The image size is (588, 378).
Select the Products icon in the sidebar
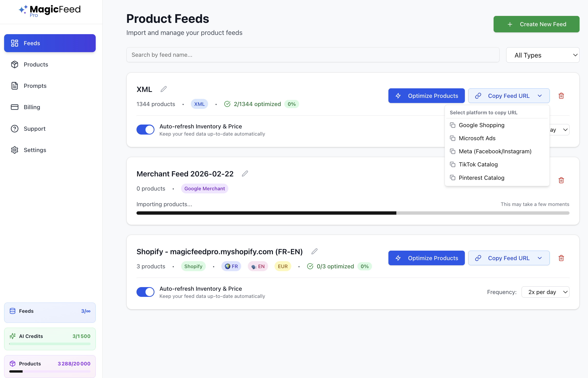[15, 64]
